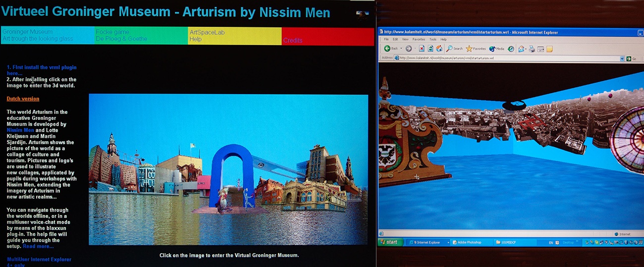The width and height of the screenshot is (644, 267).
Task: Click the MultiUser Internet Explorer 4+ link
Action: tap(39, 262)
